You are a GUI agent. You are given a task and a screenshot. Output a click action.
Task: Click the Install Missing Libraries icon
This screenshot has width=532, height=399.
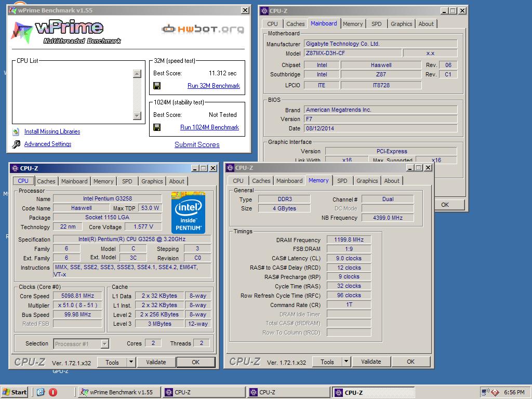[16, 131]
